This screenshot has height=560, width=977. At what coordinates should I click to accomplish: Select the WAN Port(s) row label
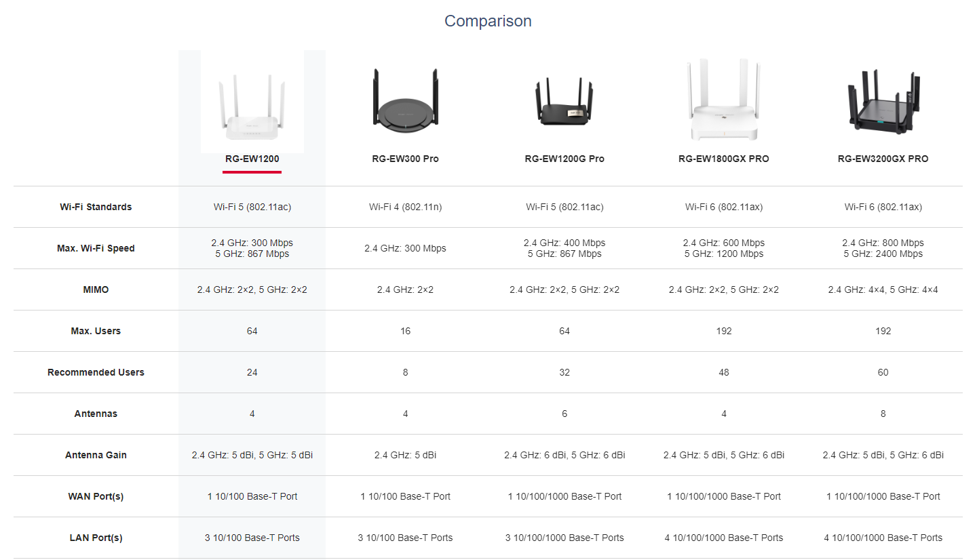(x=96, y=496)
